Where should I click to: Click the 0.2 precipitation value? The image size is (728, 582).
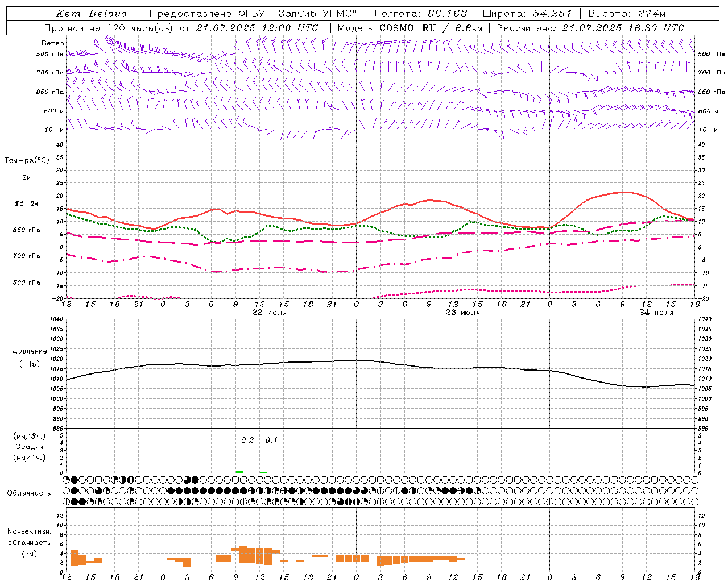click(247, 440)
